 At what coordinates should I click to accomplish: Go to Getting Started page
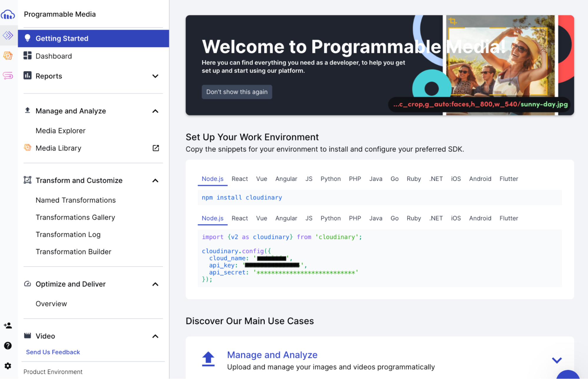point(93,38)
